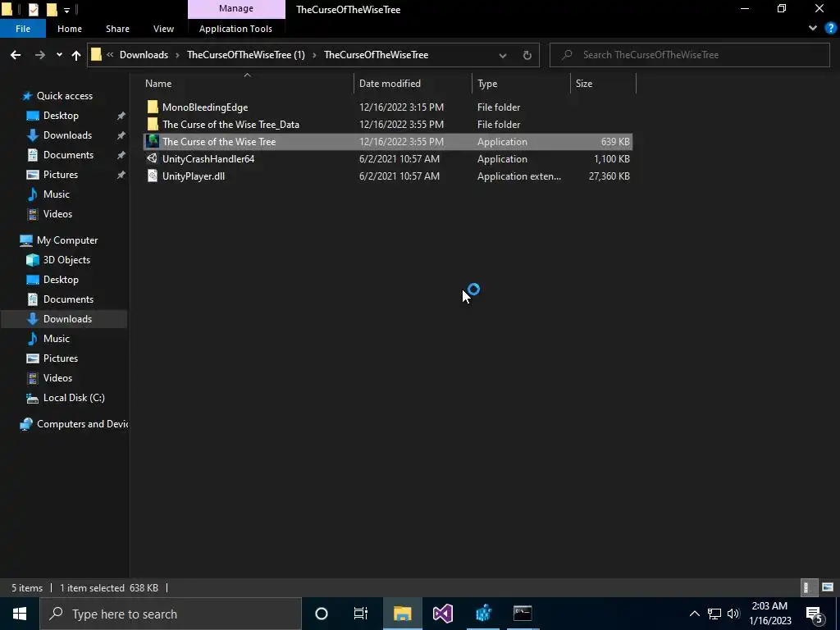Viewport: 840px width, 630px height.
Task: Open Task View on taskbar
Action: [x=361, y=614]
